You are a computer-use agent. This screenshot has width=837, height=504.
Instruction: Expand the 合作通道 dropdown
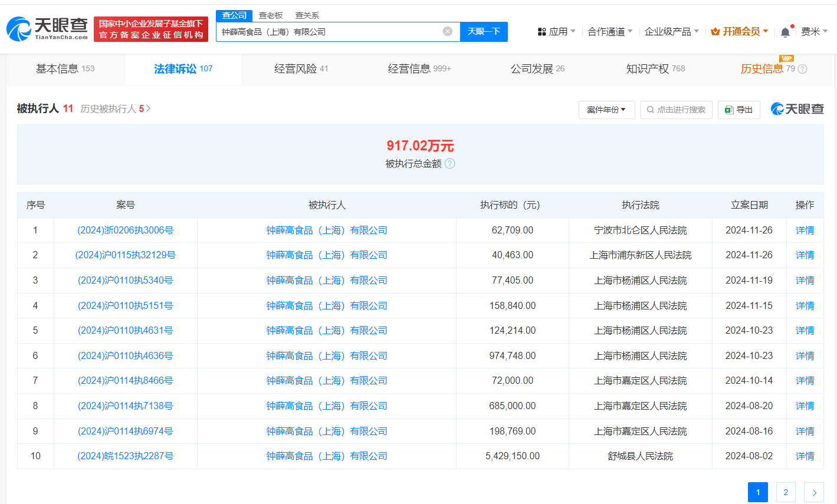click(x=610, y=31)
